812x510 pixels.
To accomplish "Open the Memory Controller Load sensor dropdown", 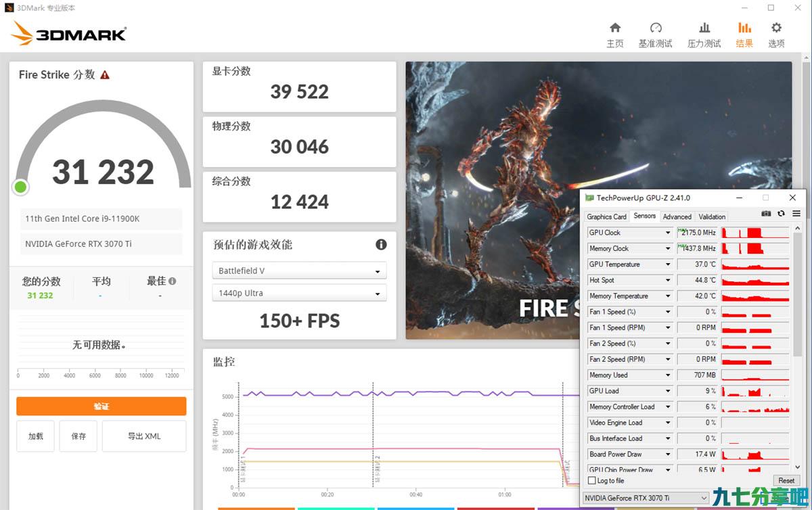I will point(668,407).
